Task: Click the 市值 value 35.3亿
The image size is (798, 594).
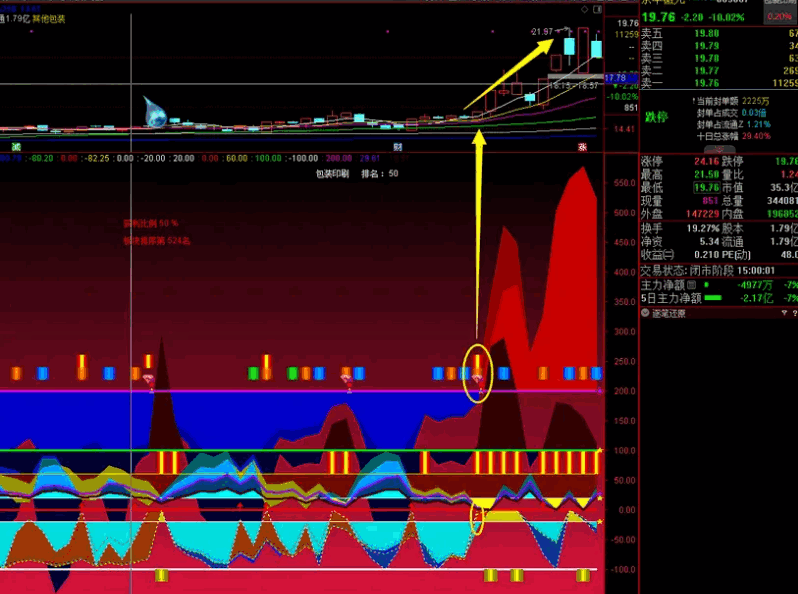Action: [x=784, y=188]
